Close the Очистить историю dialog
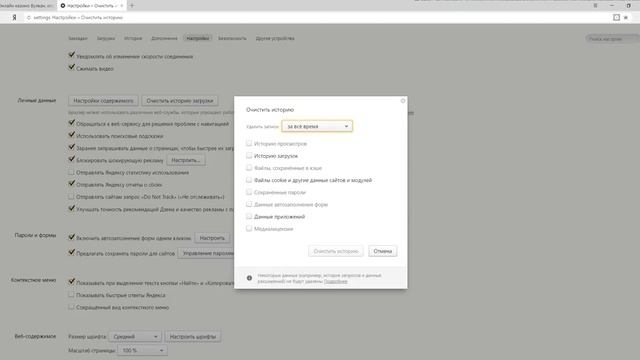 pyautogui.click(x=403, y=100)
